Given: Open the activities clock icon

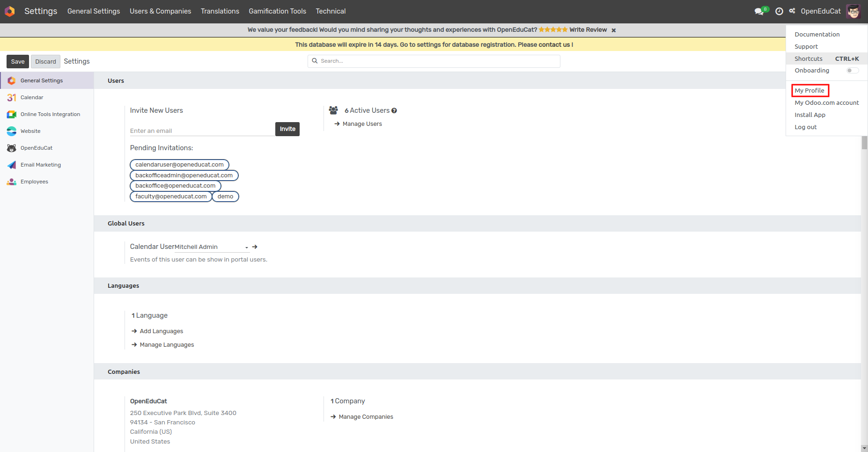Looking at the screenshot, I should tap(779, 11).
